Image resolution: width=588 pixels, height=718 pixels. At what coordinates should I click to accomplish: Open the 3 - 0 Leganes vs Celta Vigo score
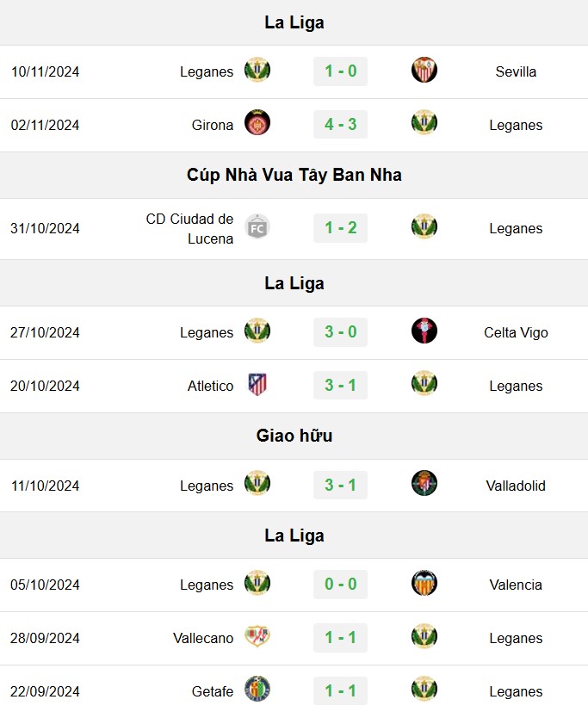pyautogui.click(x=340, y=332)
